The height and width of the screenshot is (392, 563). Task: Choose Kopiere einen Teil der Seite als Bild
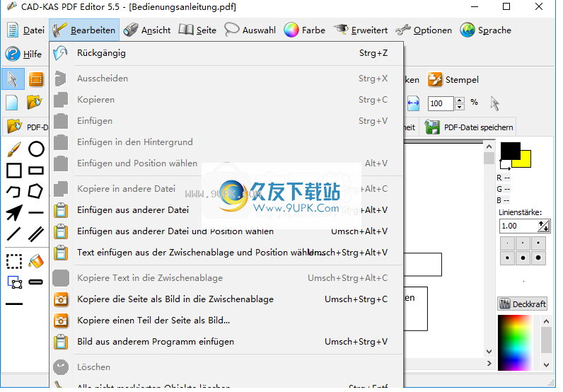coord(226,321)
